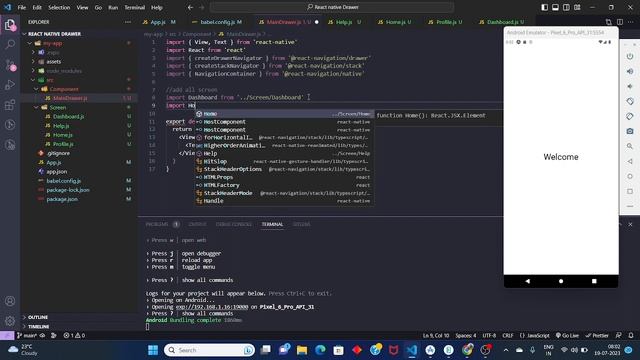Click the editor More Actions ellipsis
Viewport: 640px width, 360px height.
pyautogui.click(x=631, y=22)
